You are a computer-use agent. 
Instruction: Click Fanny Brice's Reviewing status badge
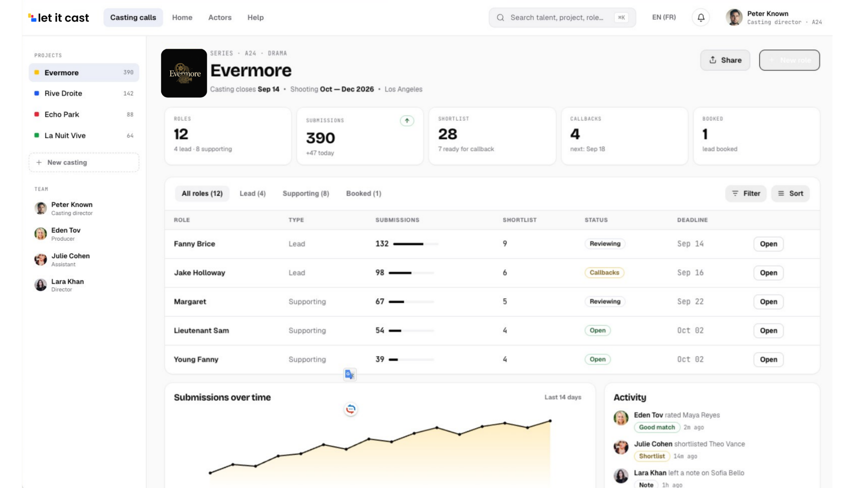point(605,244)
